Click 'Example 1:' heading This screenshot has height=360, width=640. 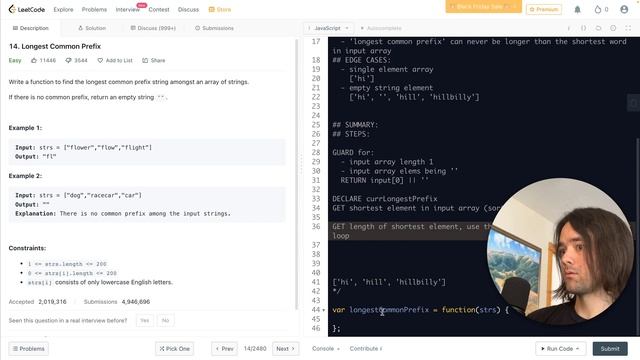tap(25, 128)
